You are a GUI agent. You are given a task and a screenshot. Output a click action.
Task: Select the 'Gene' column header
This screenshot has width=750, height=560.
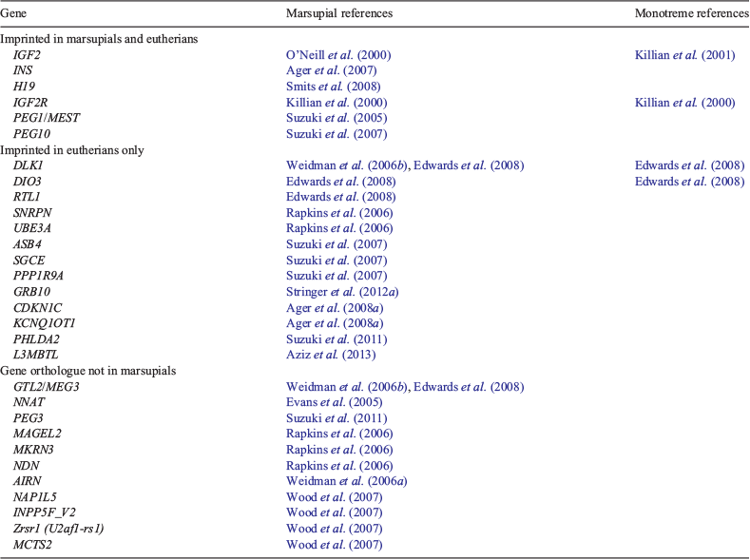point(13,13)
